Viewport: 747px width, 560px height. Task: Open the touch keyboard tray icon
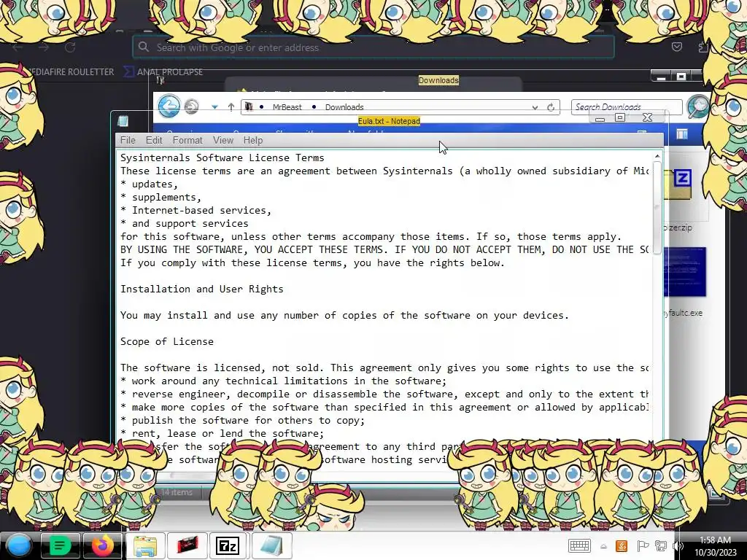coord(579,546)
